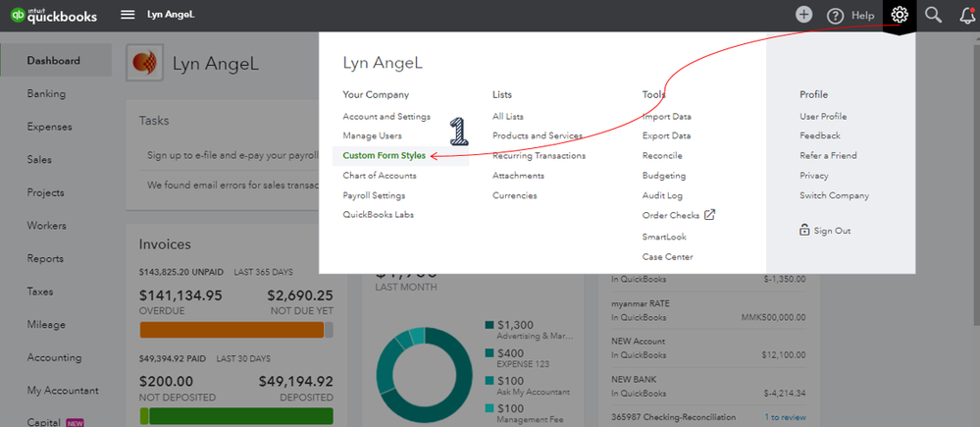Open Privacy

tap(814, 176)
